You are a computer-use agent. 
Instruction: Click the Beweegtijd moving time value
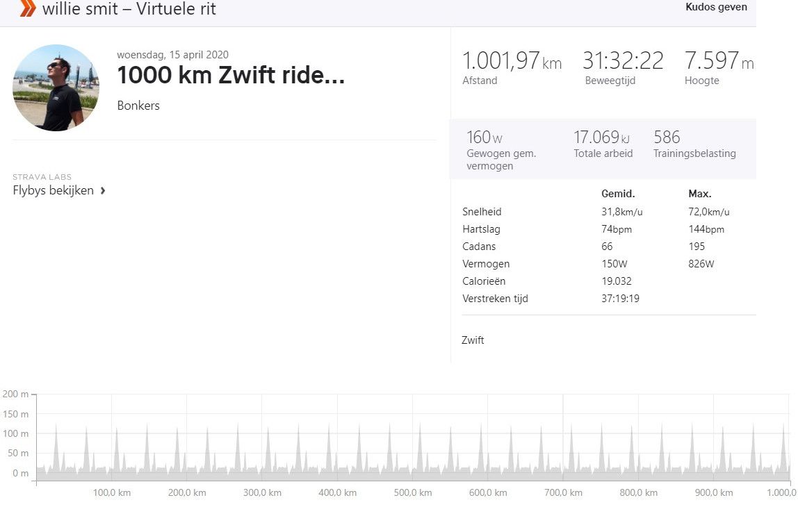[623, 61]
